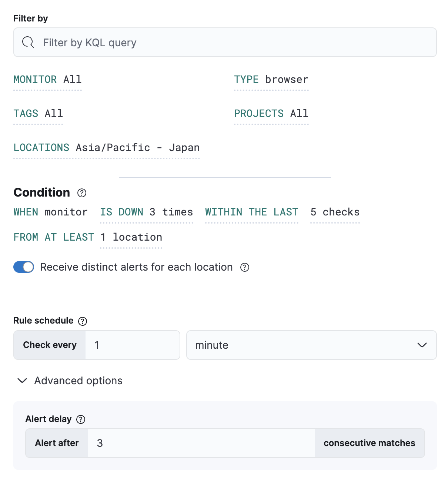
Task: Click the search magnifier icon in the filter bar
Action: click(27, 42)
